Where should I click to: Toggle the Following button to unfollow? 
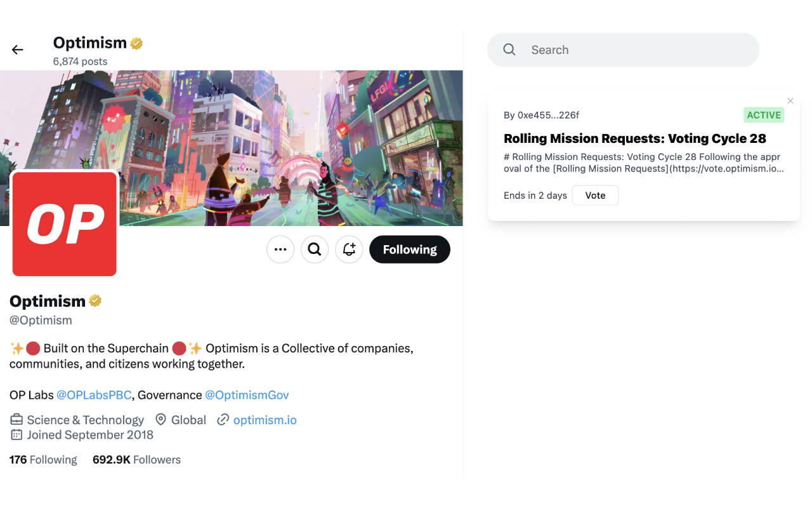coord(410,250)
